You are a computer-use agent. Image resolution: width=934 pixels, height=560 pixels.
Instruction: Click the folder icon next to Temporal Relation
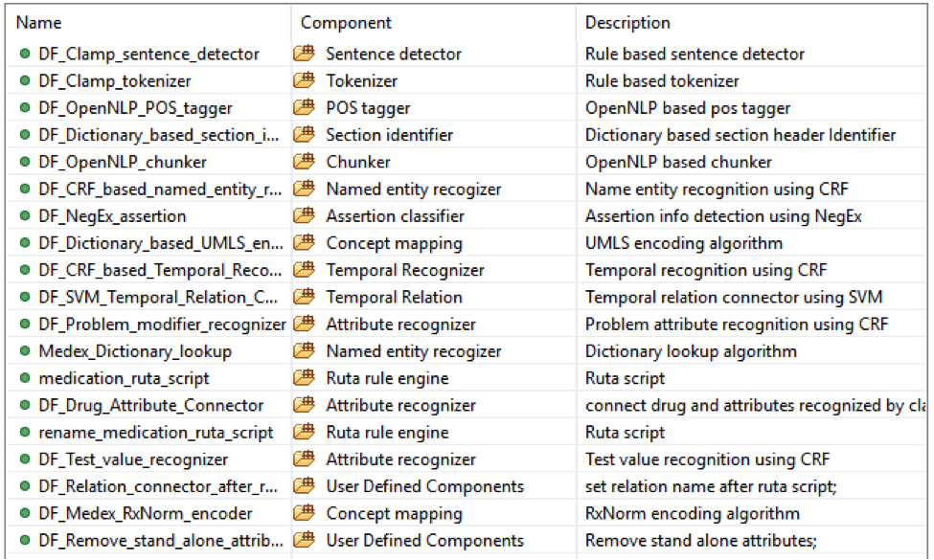click(305, 297)
